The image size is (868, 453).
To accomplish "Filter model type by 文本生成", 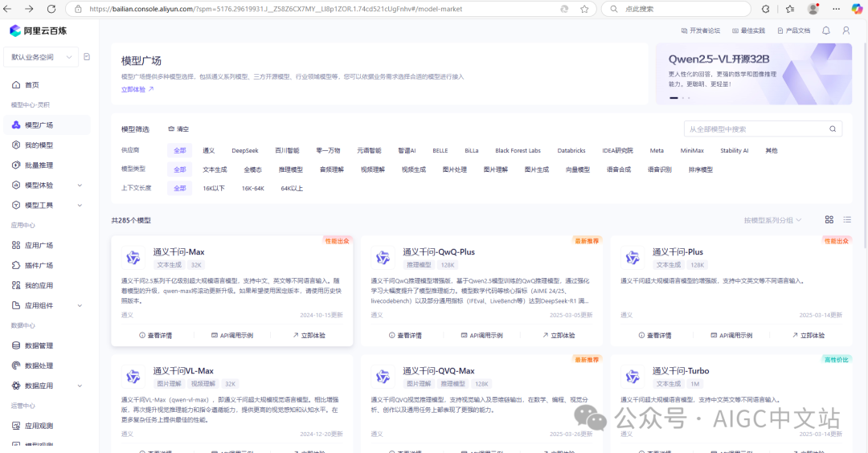I will pos(215,169).
